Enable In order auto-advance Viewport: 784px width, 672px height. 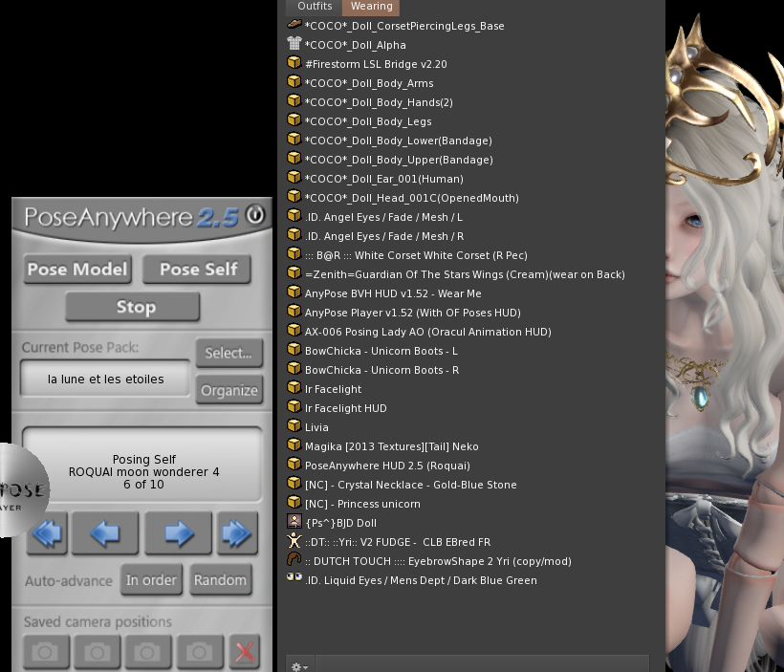coord(151,580)
